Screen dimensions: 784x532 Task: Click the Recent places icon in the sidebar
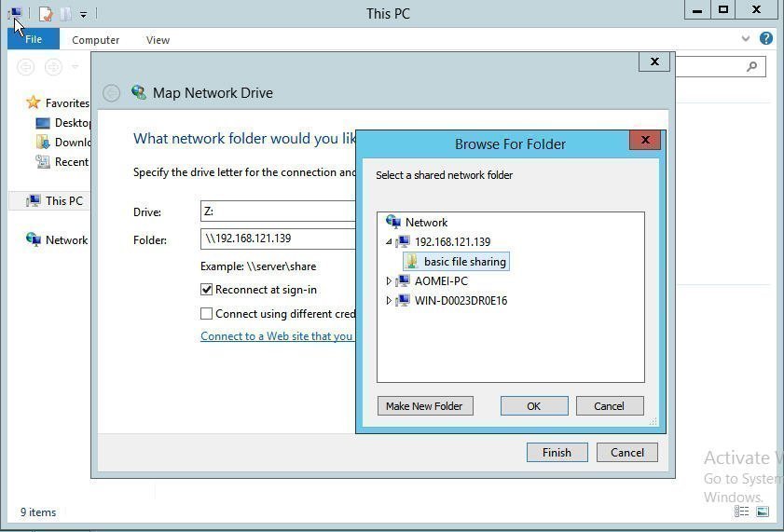[43, 162]
